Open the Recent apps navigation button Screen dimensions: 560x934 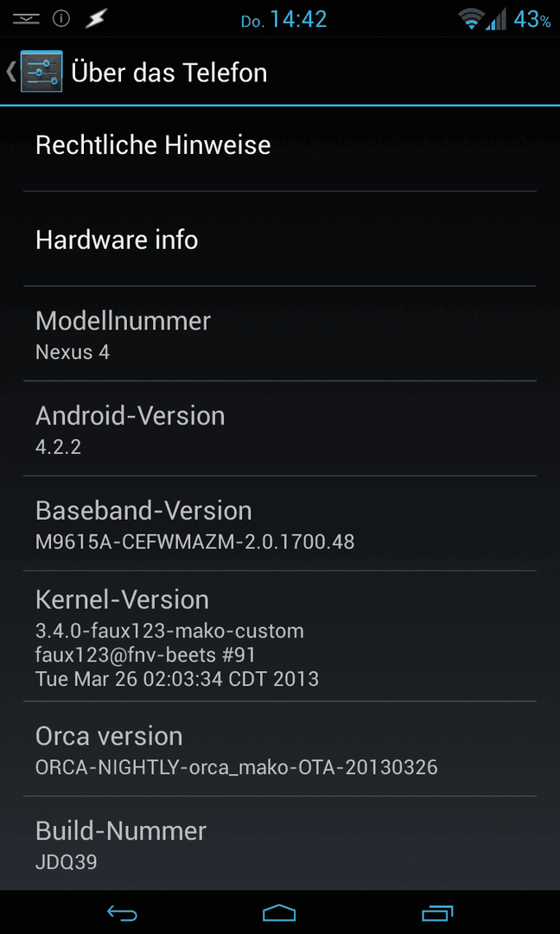pyautogui.click(x=437, y=912)
